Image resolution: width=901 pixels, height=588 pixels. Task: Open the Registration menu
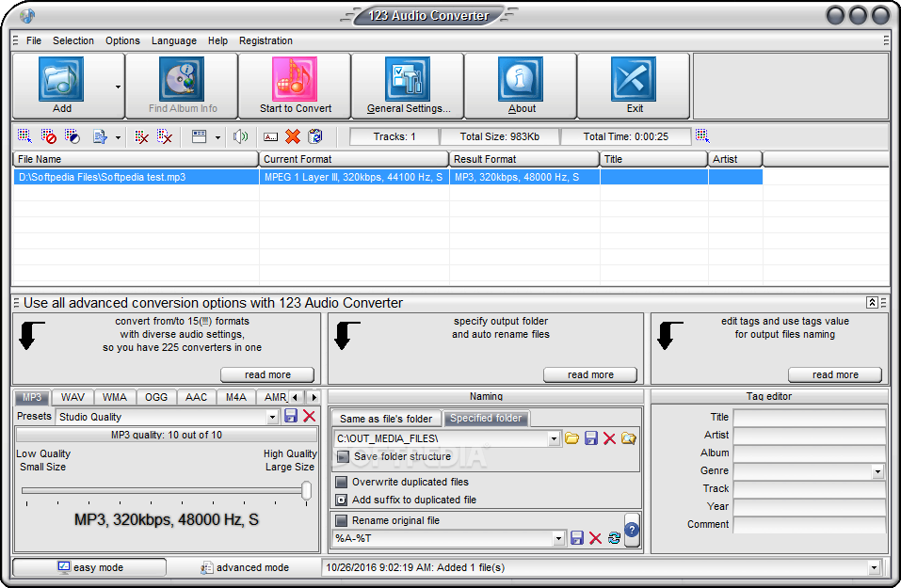click(265, 40)
